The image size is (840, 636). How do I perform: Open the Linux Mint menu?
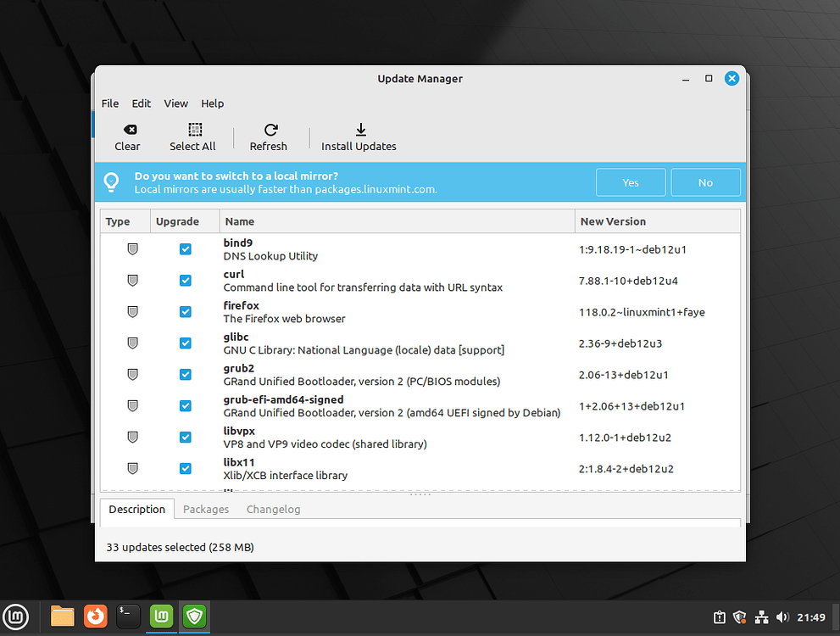(x=16, y=616)
